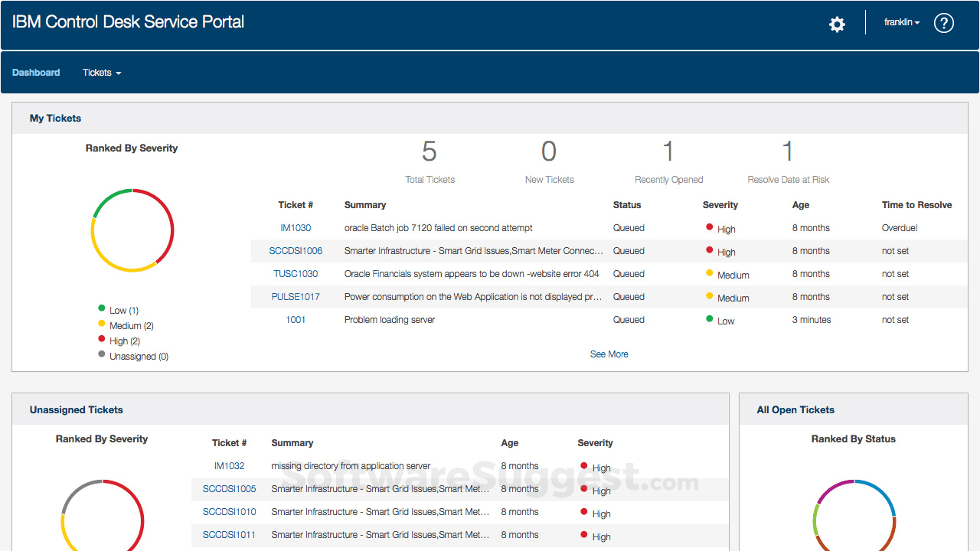Open the settings gear icon
This screenshot has width=980, height=551.
[837, 24]
